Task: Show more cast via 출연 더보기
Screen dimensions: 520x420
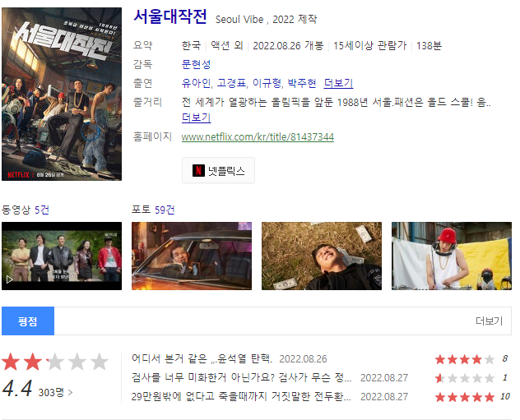Action: point(338,83)
